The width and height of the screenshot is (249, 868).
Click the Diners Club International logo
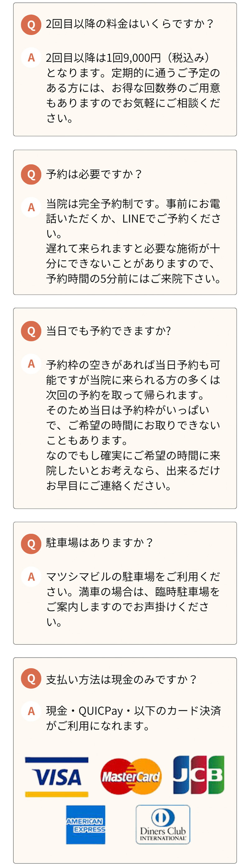[x=162, y=824]
